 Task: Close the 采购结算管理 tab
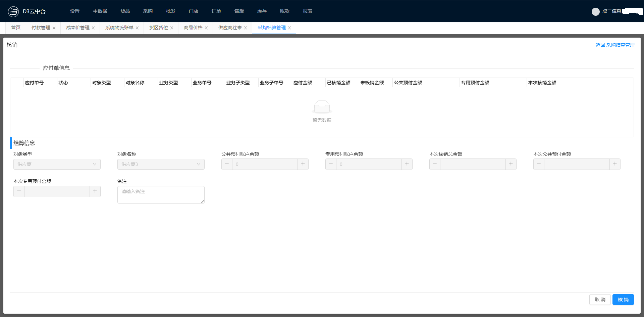[289, 28]
